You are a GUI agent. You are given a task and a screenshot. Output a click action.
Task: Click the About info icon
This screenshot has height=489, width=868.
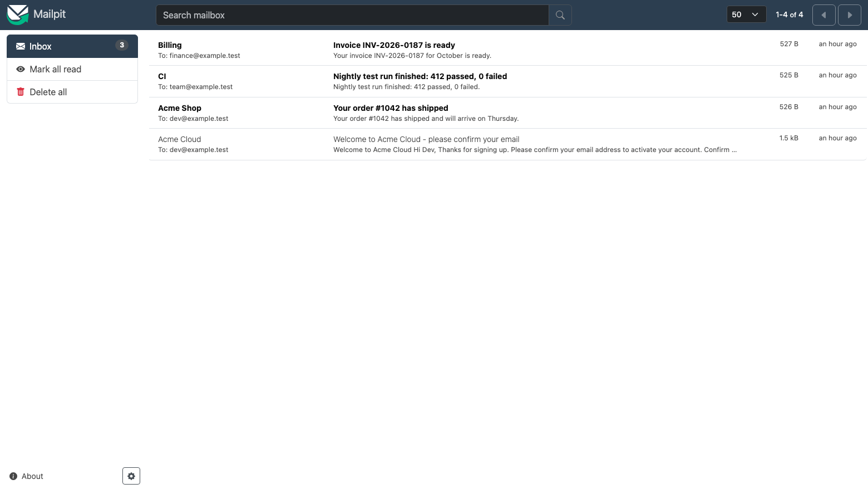coord(13,476)
